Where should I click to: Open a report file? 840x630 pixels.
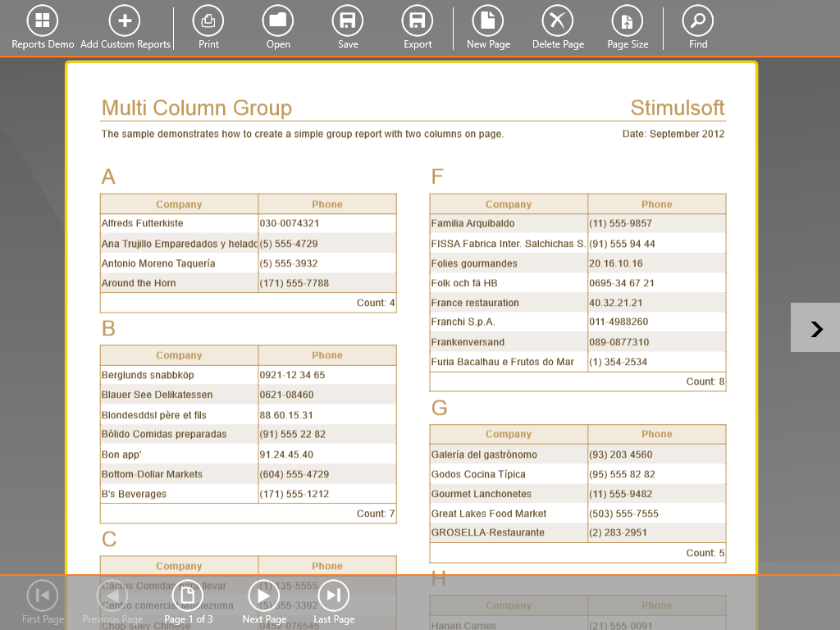[x=278, y=21]
